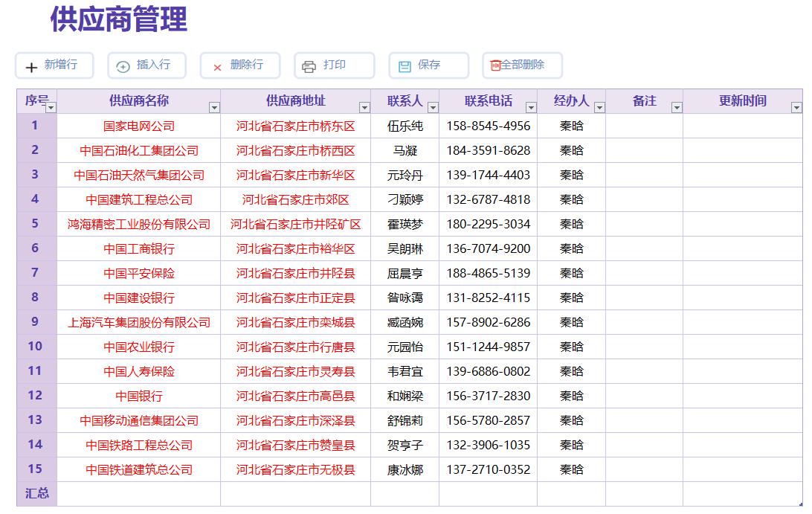This screenshot has width=812, height=514.
Task: Select the 中国移动通信集团公司 cell
Action: [x=139, y=421]
